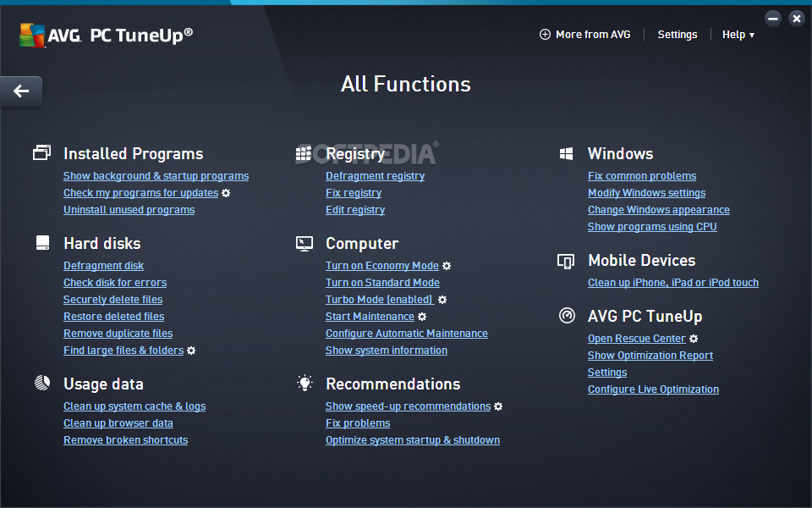Screen dimensions: 812x508
Task: Open Securely delete files
Action: (112, 300)
